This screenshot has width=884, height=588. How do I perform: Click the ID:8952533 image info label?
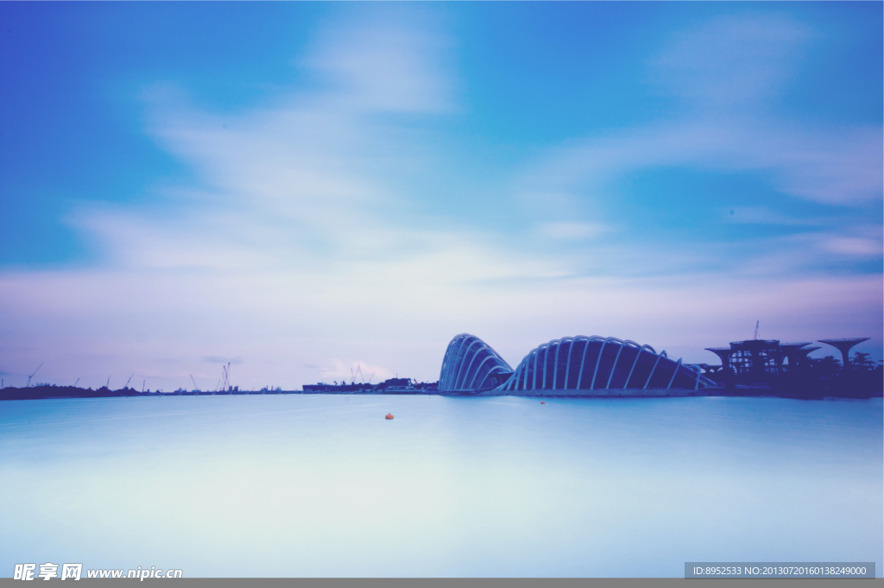coord(779,571)
